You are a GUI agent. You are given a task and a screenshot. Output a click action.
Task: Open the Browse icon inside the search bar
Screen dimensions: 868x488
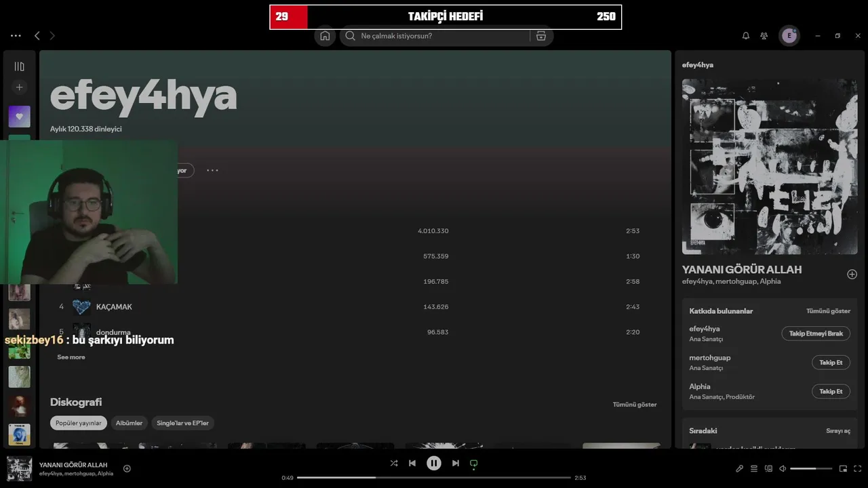pyautogui.click(x=541, y=36)
